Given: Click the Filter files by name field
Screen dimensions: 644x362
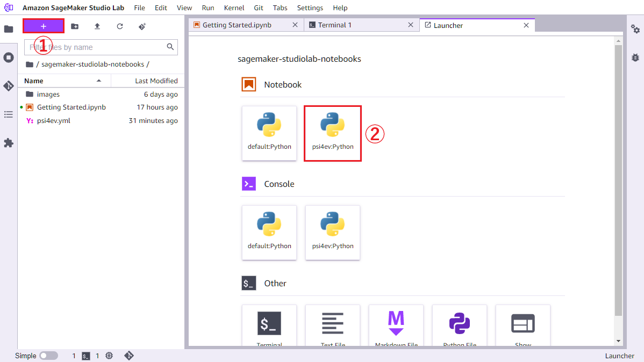Looking at the screenshot, I should (x=97, y=47).
